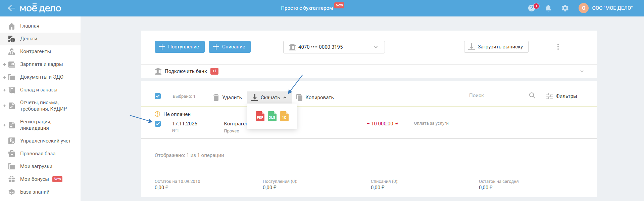Expand the Регистрация, ликвидация section
Screen dimensions: 644x201
pyautogui.click(x=5, y=125)
